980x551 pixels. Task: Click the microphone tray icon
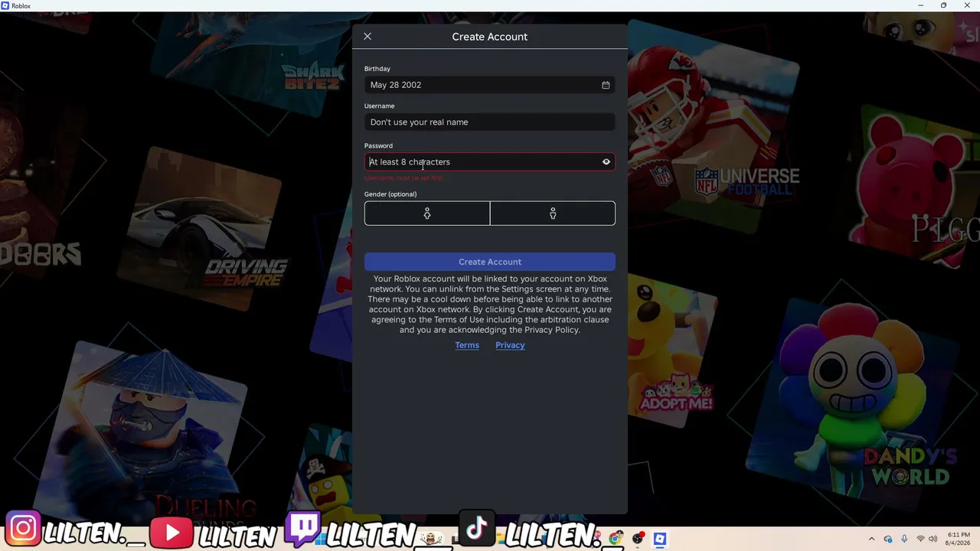click(904, 539)
